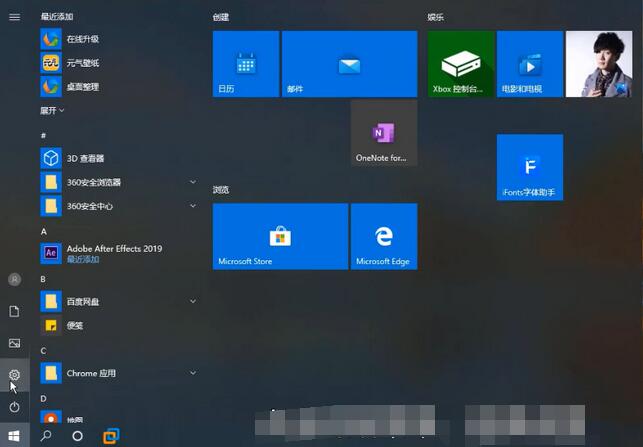Launch the Microsoft Edge tile
The width and height of the screenshot is (643, 447).
(384, 236)
